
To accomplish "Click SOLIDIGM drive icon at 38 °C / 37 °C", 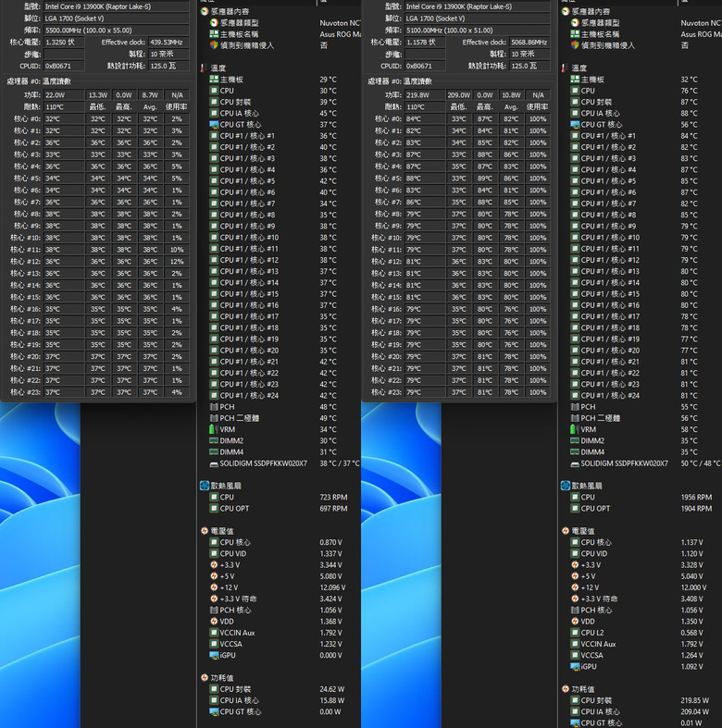I will (214, 463).
